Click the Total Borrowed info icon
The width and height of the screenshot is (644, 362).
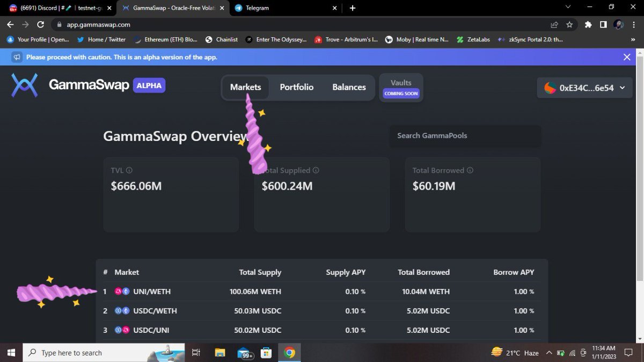pyautogui.click(x=470, y=170)
